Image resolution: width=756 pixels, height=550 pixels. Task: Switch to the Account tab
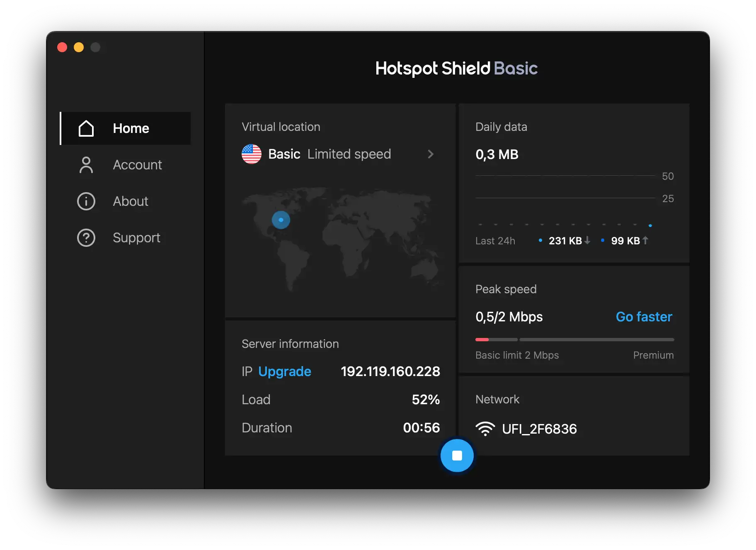point(137,165)
